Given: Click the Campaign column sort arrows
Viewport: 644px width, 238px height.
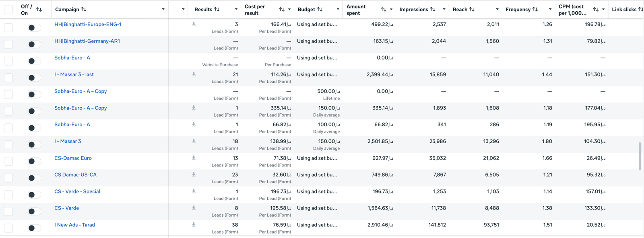Looking at the screenshot, I should coord(84,9).
